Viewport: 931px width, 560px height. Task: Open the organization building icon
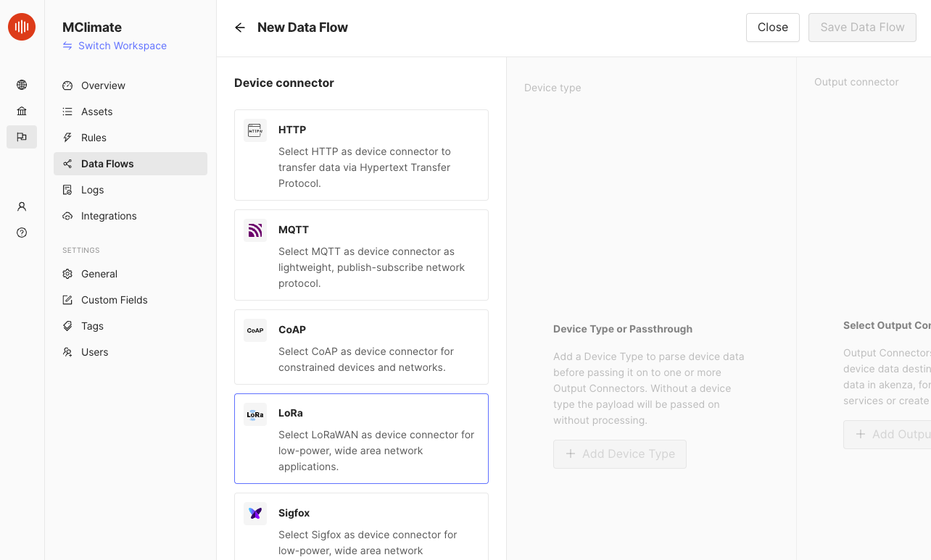22,111
